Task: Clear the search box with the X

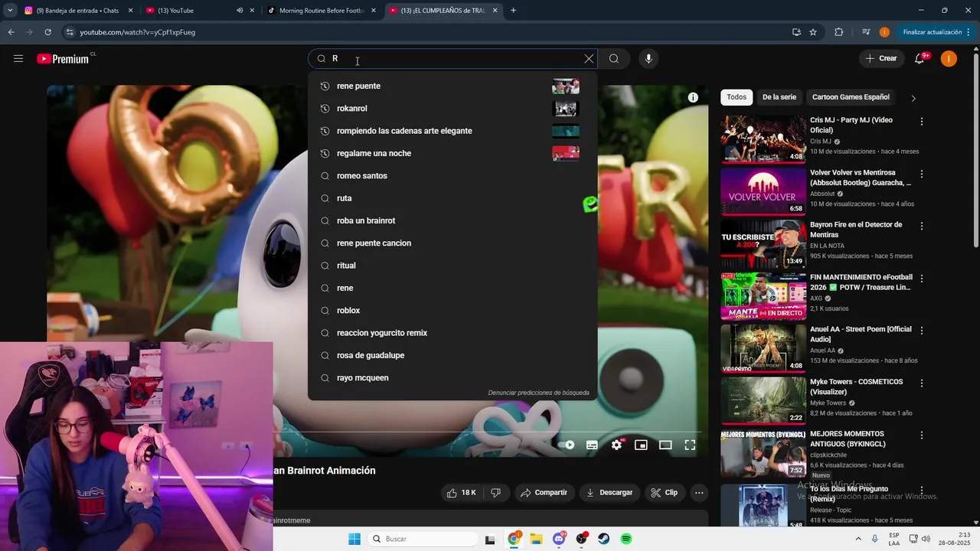Action: [x=589, y=59]
